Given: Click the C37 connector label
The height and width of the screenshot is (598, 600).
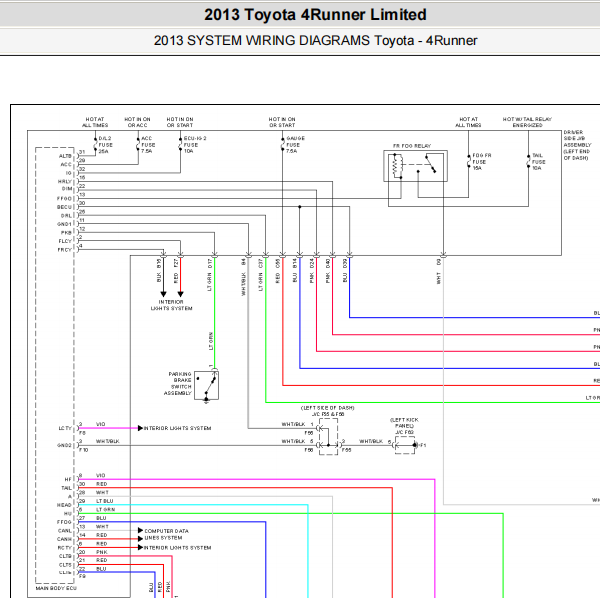Looking at the screenshot, I should pos(261,263).
